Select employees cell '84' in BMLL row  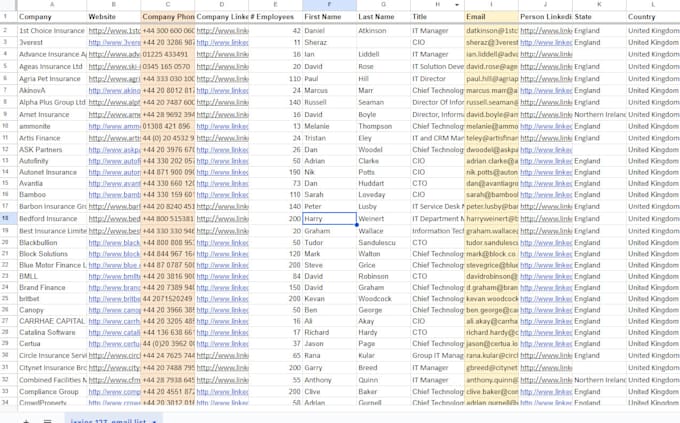275,276
